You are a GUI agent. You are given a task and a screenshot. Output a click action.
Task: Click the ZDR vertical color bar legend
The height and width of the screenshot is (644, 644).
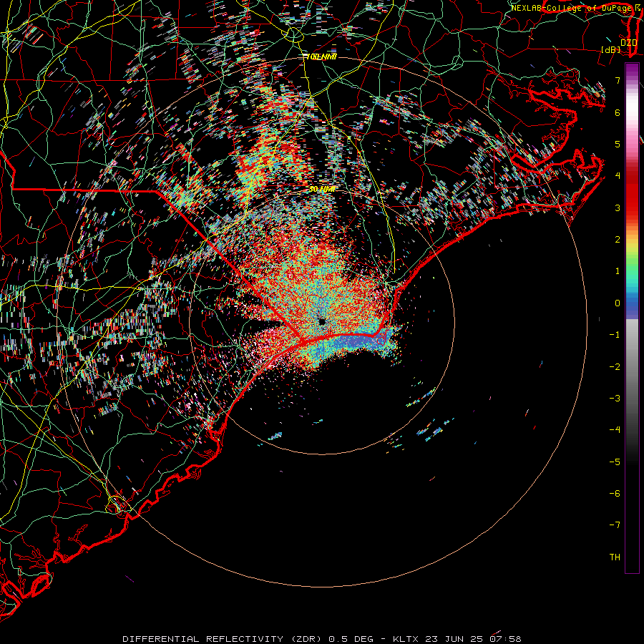coord(632,318)
